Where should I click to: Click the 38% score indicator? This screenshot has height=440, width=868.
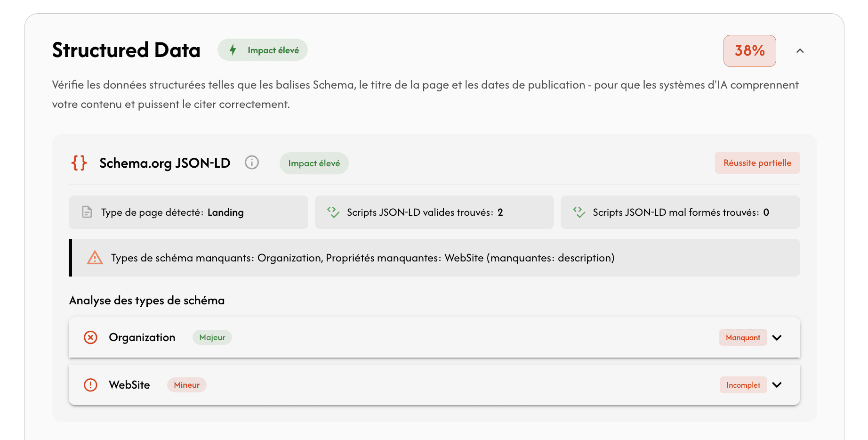coord(749,50)
